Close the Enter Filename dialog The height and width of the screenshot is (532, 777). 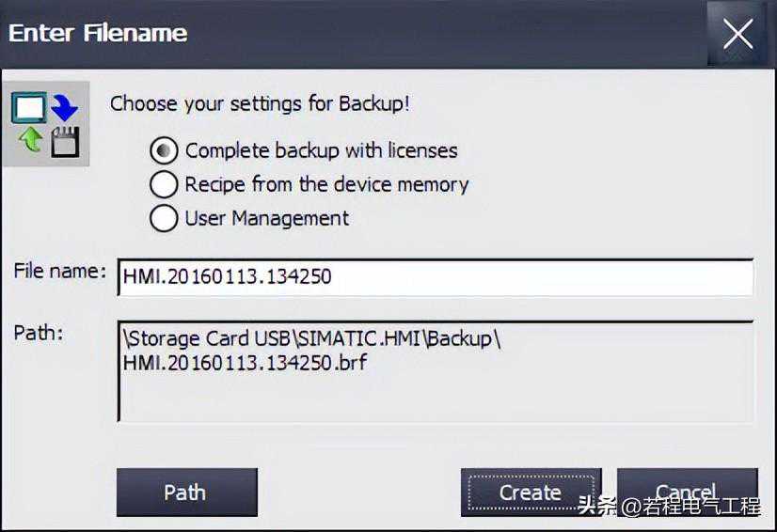coord(737,33)
